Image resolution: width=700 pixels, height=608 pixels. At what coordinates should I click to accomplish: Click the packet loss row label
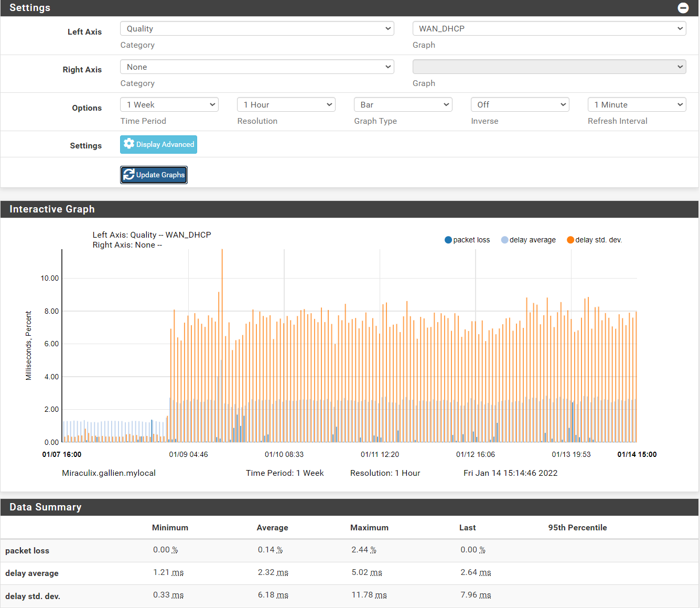click(27, 551)
